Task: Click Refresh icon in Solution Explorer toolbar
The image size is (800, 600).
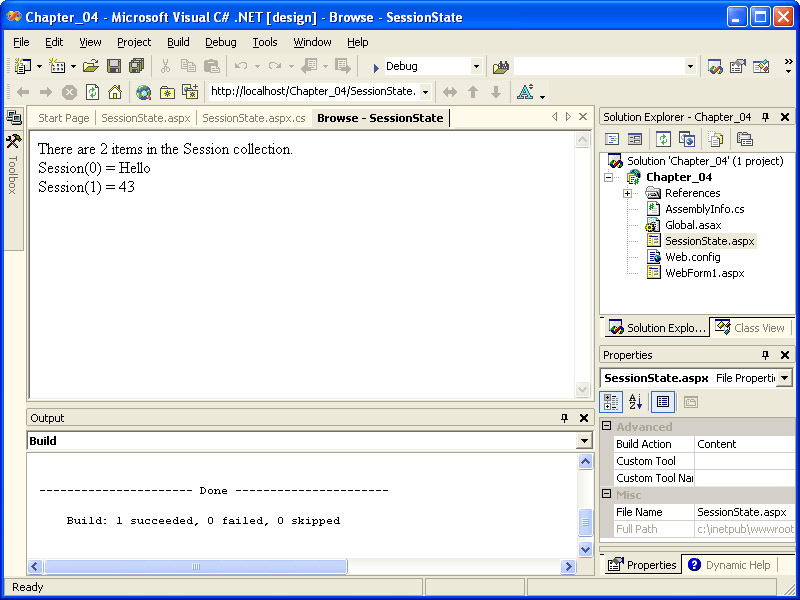Action: tap(662, 139)
